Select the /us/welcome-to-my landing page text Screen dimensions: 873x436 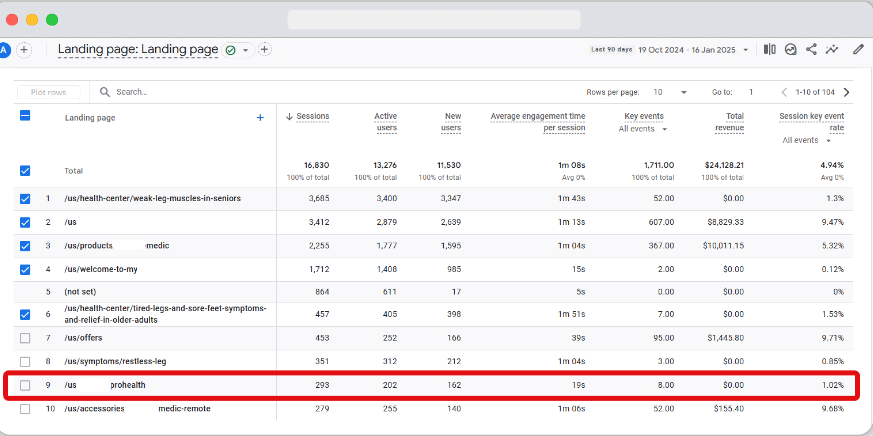(x=101, y=270)
